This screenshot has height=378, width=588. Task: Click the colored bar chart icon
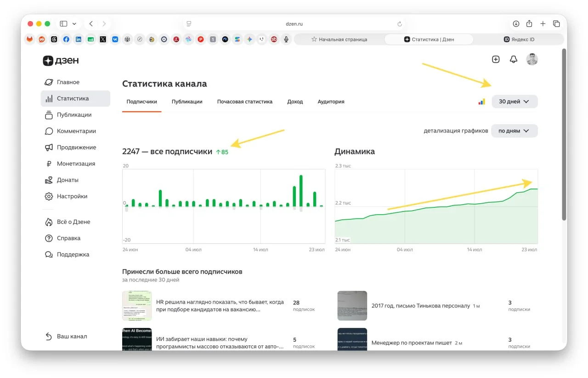[481, 102]
